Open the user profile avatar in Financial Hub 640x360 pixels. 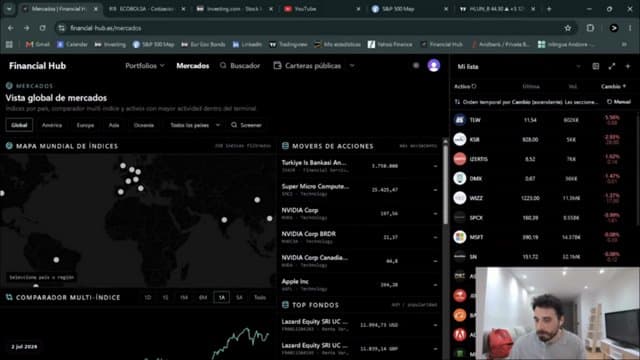pos(433,65)
